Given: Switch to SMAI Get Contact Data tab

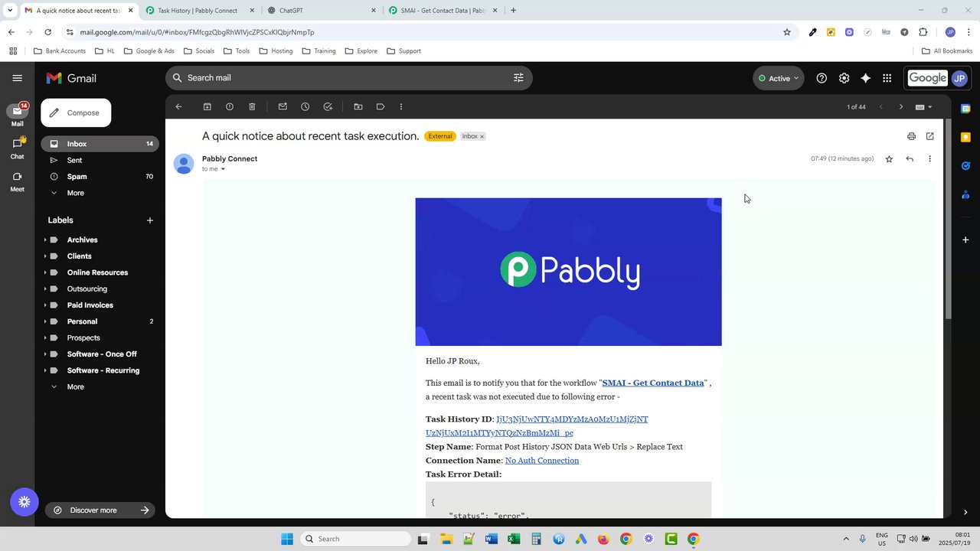Looking at the screenshot, I should (x=442, y=11).
